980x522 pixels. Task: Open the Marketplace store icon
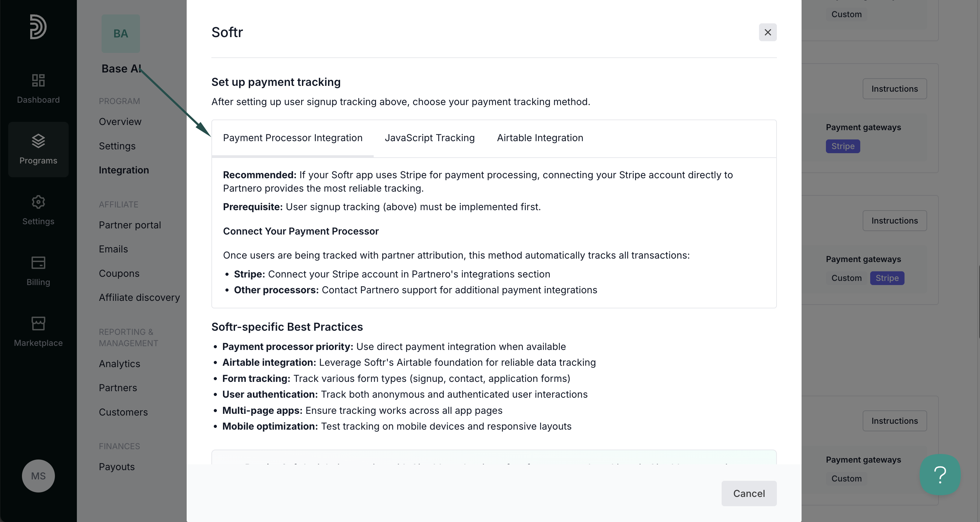tap(38, 324)
